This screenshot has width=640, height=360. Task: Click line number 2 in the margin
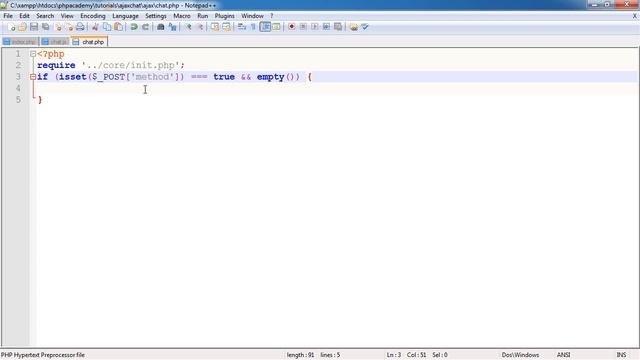18,65
